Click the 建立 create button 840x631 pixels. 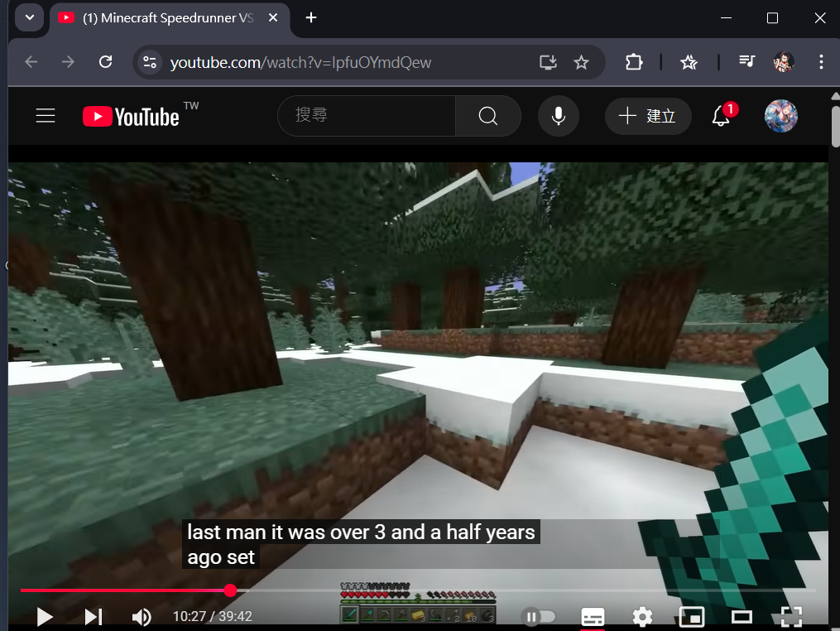[648, 116]
